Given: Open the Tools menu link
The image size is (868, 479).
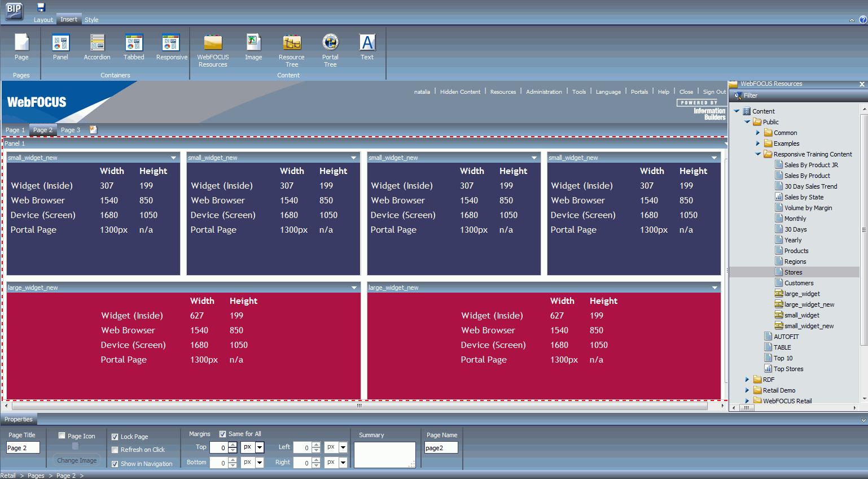Looking at the screenshot, I should pos(579,92).
